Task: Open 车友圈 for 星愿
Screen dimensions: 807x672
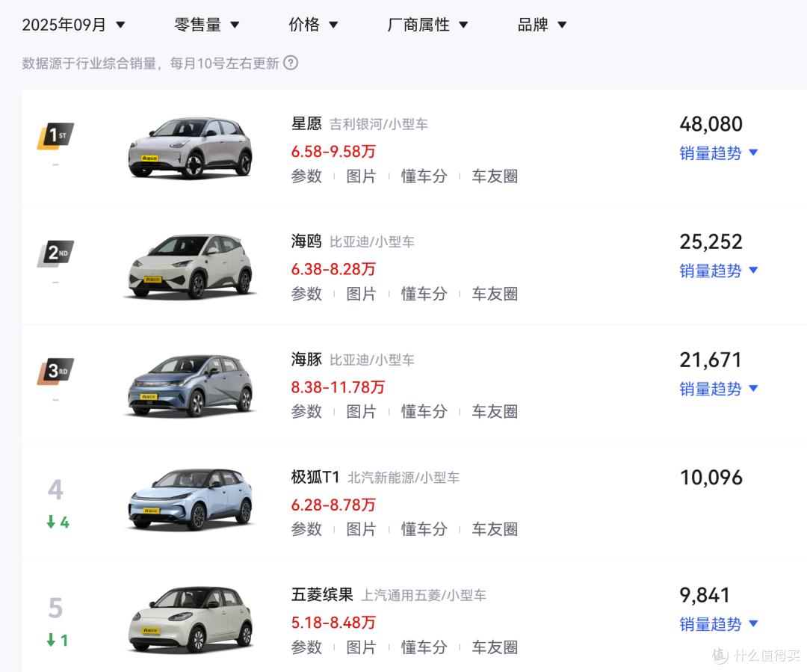Action: click(x=495, y=176)
